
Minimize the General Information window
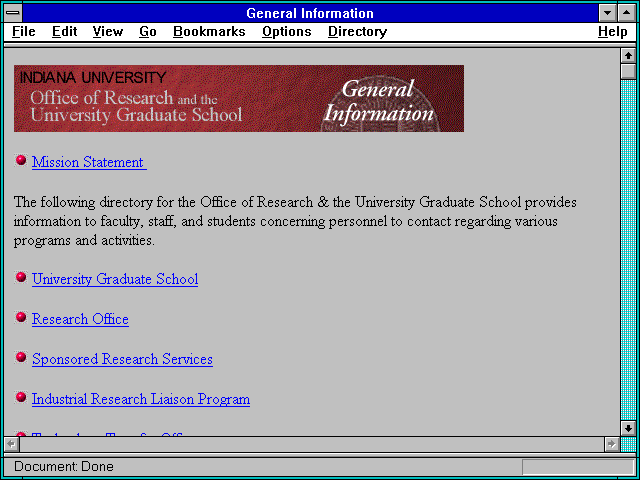607,13
